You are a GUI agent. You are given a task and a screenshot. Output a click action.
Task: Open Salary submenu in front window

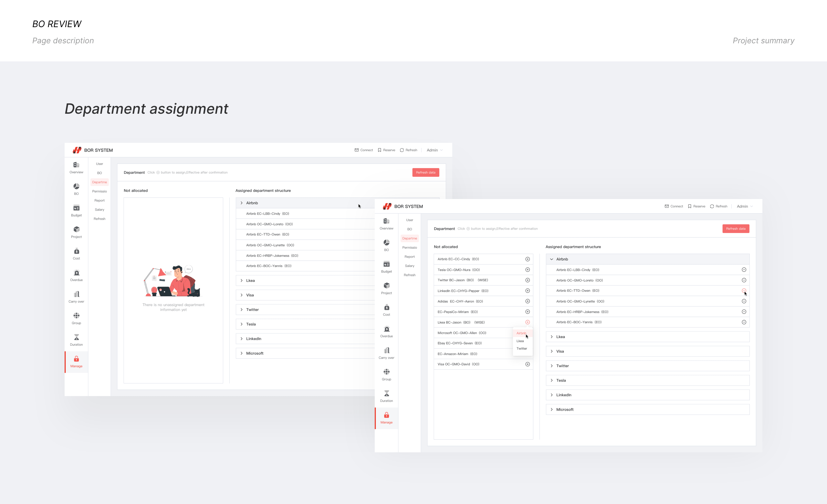pyautogui.click(x=410, y=266)
